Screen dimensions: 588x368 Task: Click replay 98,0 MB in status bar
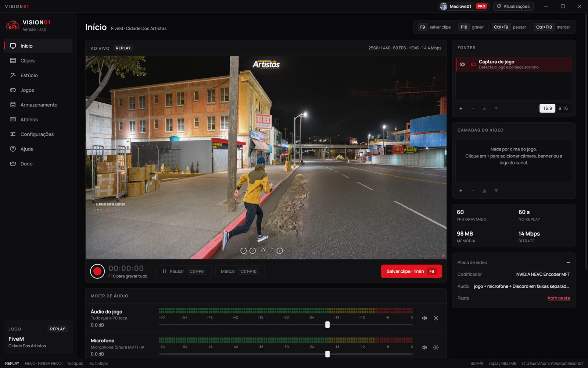(x=503, y=364)
